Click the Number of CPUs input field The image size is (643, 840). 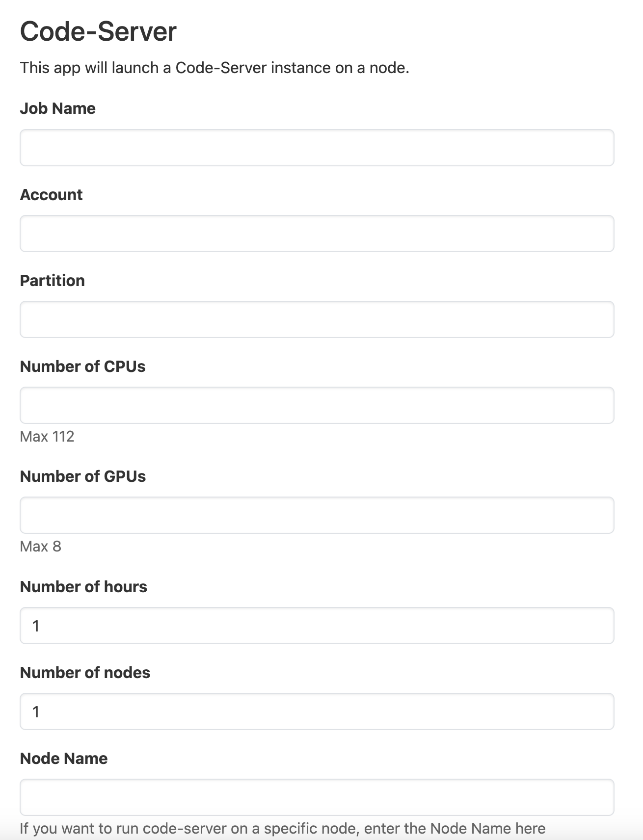(x=317, y=404)
